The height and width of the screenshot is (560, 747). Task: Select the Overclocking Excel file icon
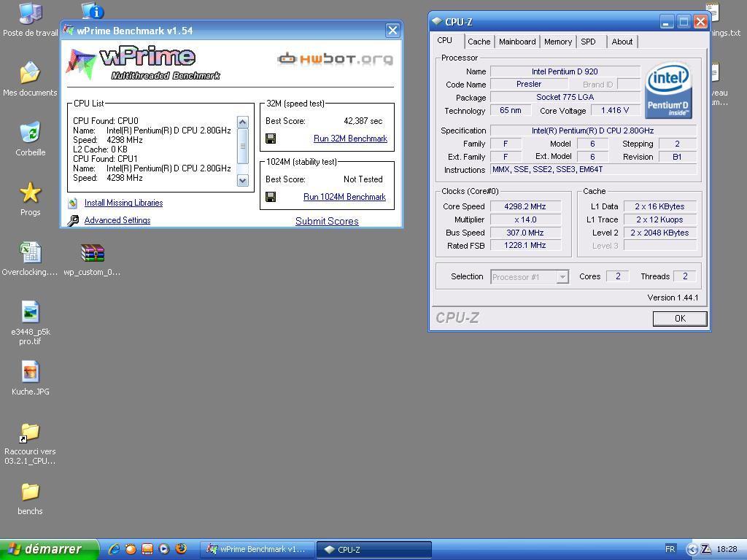[30, 252]
